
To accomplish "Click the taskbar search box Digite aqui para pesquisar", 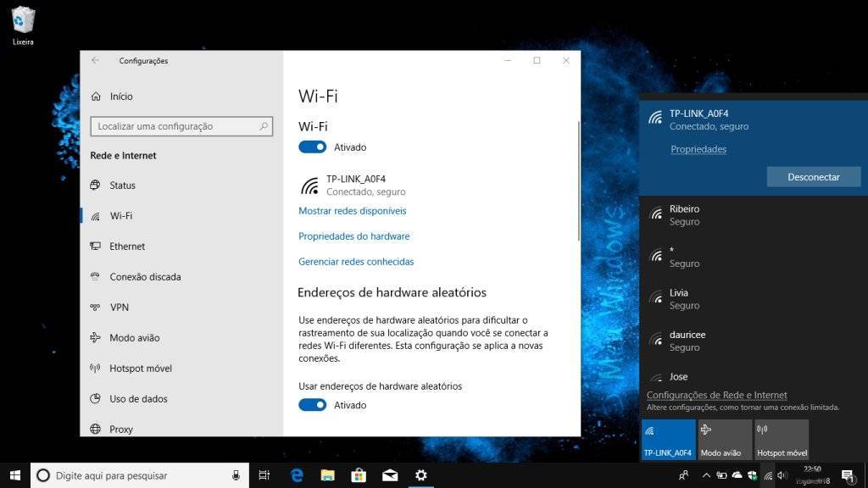I will 140,475.
